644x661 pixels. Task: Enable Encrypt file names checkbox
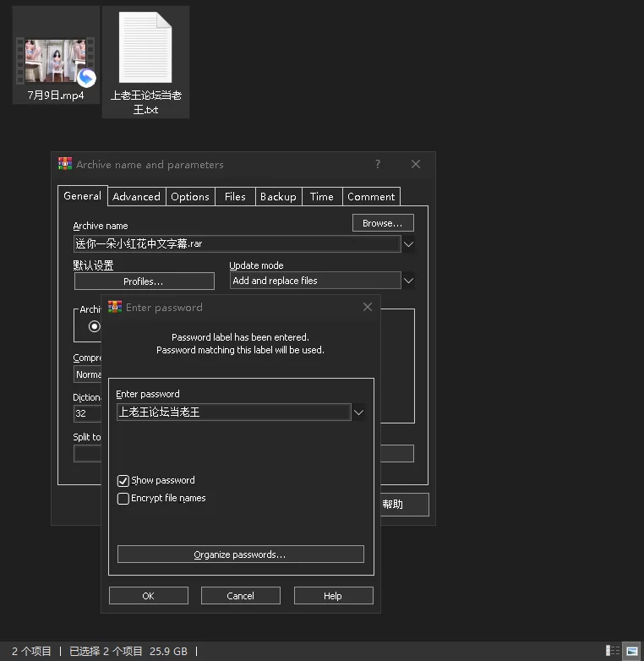tap(123, 498)
